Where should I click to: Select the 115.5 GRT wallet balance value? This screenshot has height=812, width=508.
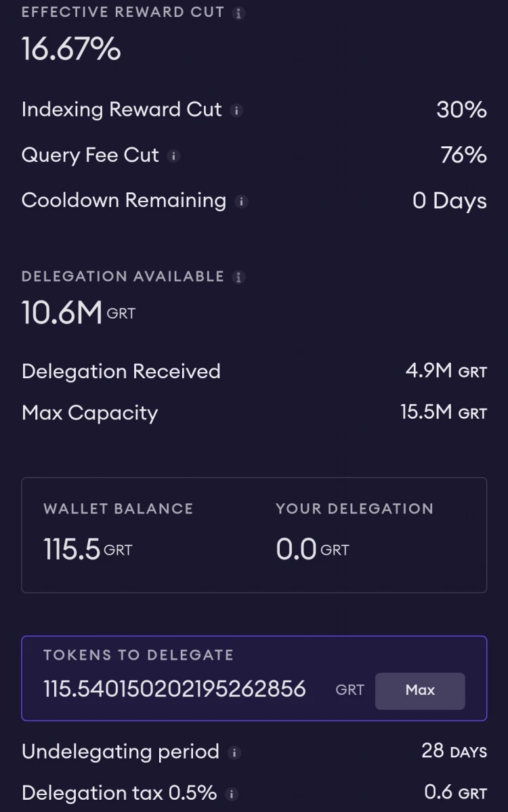click(87, 549)
